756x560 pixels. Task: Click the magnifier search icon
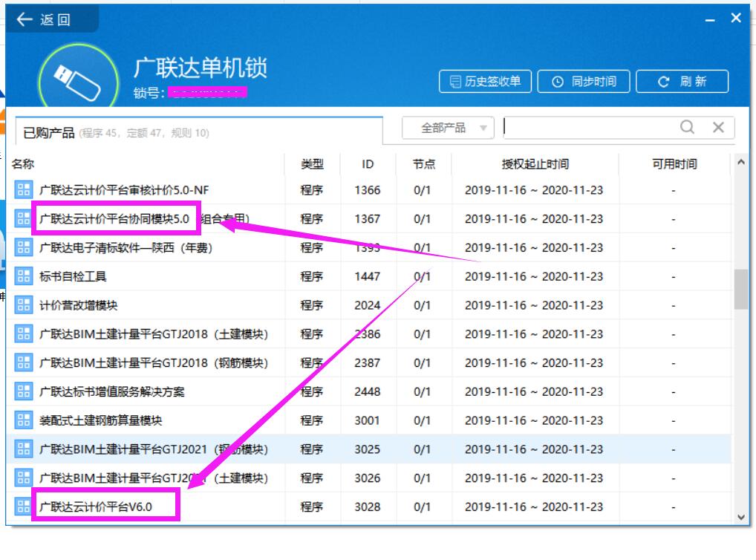[x=687, y=127]
